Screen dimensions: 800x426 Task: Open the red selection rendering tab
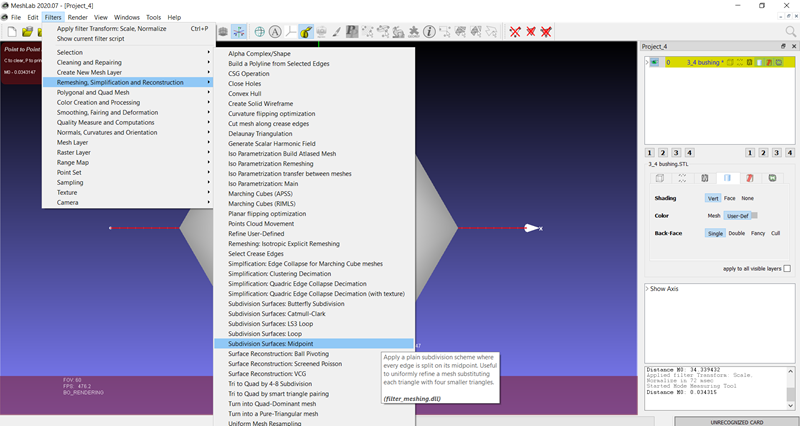(x=749, y=178)
